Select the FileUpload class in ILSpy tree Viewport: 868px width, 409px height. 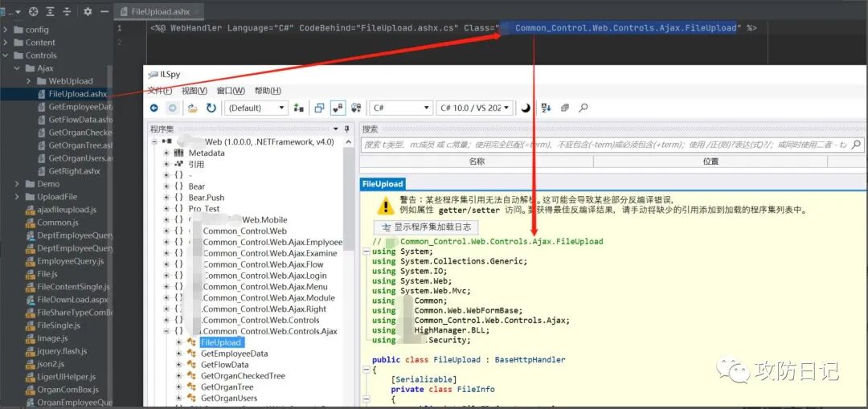221,342
